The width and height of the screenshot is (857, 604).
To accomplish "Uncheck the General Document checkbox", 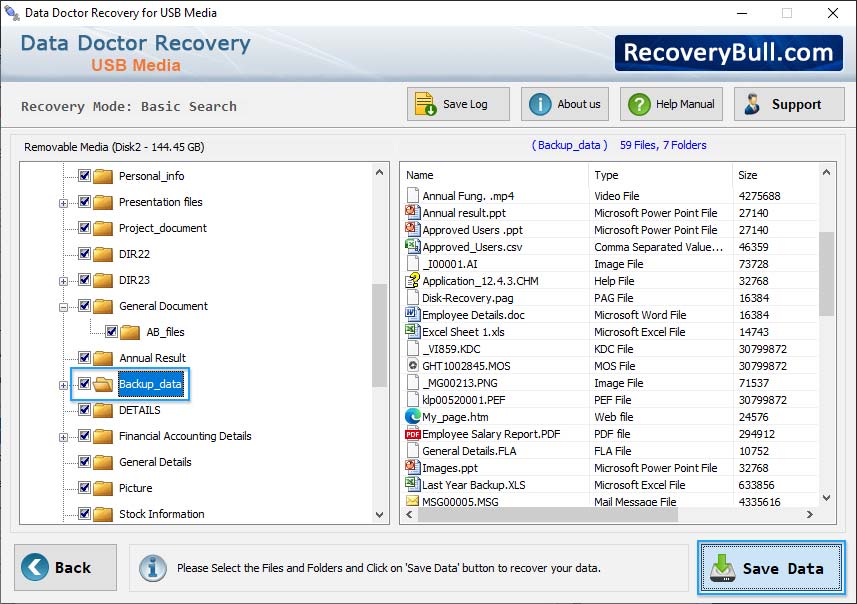I will (x=84, y=306).
